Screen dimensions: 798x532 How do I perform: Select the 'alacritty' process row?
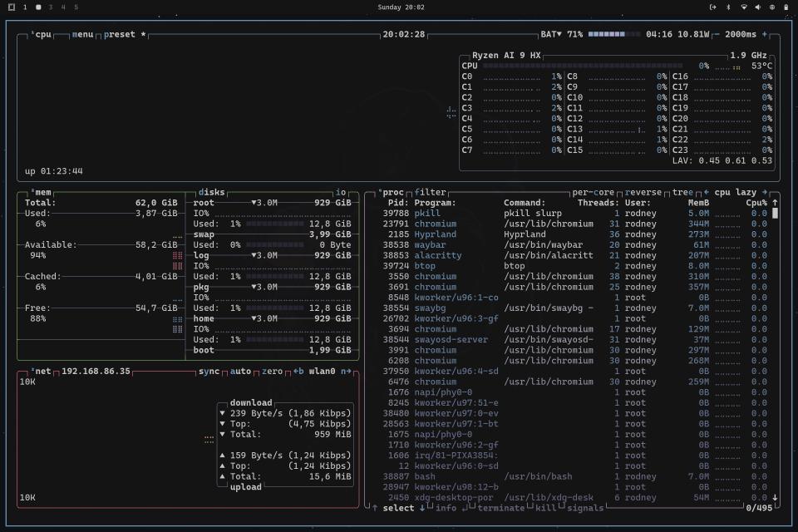tap(574, 255)
